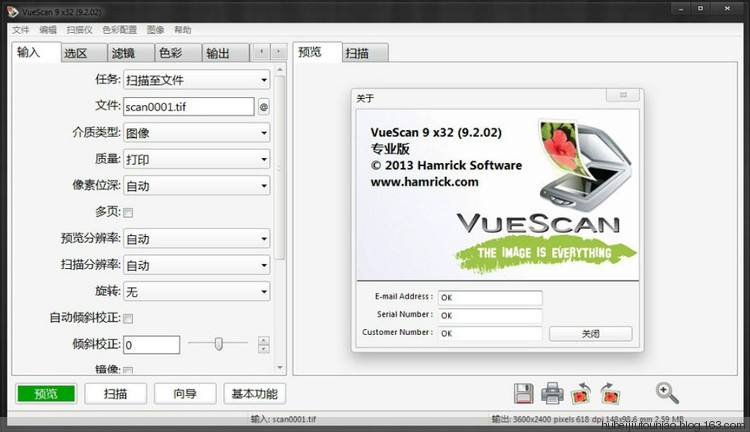This screenshot has height=432, width=750.
Task: Click the 扫描 button at bottom
Action: pos(116,394)
